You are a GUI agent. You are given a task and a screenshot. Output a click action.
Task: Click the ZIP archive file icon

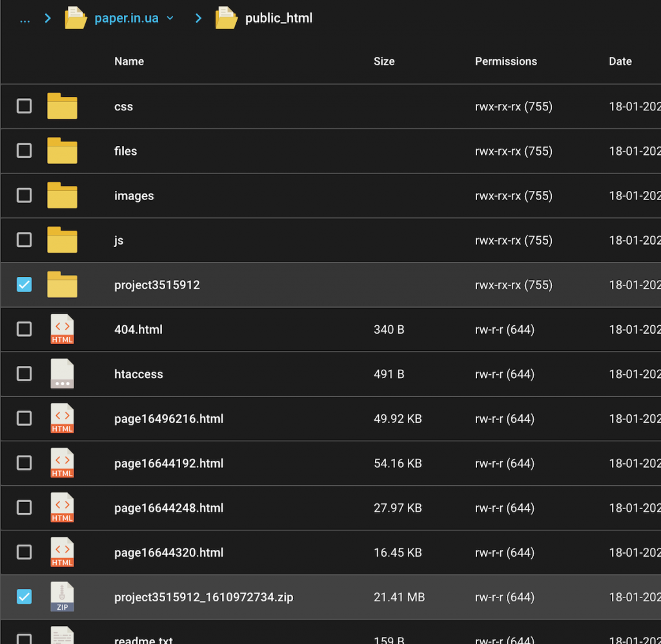pyautogui.click(x=62, y=597)
